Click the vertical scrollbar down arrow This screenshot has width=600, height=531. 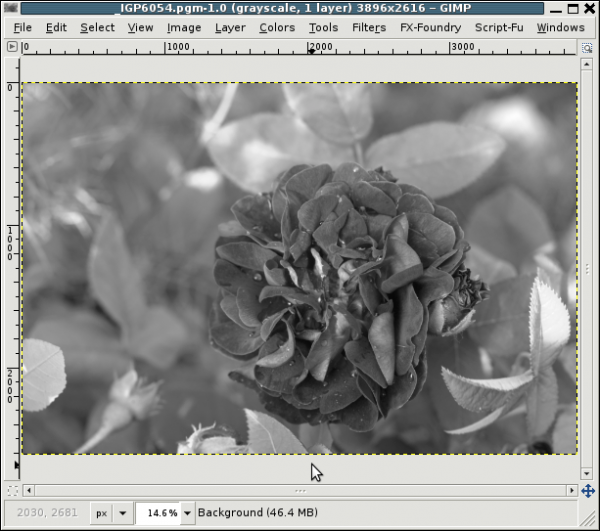tap(587, 474)
